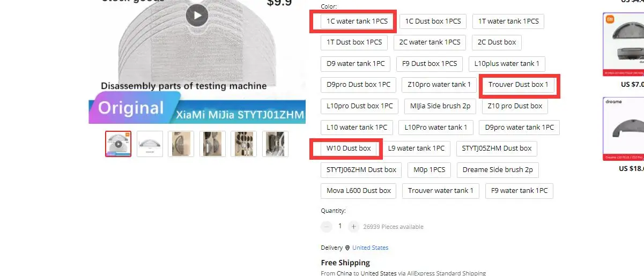
Task: Click the quantity number field
Action: click(x=340, y=227)
